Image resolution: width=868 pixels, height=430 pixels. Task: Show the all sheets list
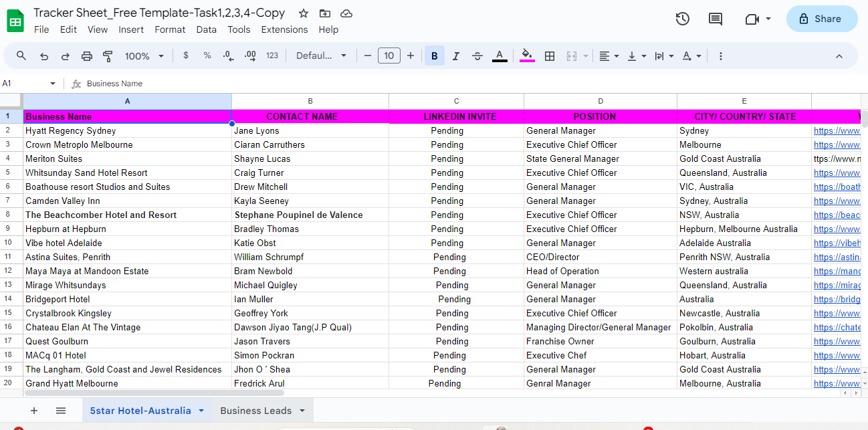pos(61,411)
